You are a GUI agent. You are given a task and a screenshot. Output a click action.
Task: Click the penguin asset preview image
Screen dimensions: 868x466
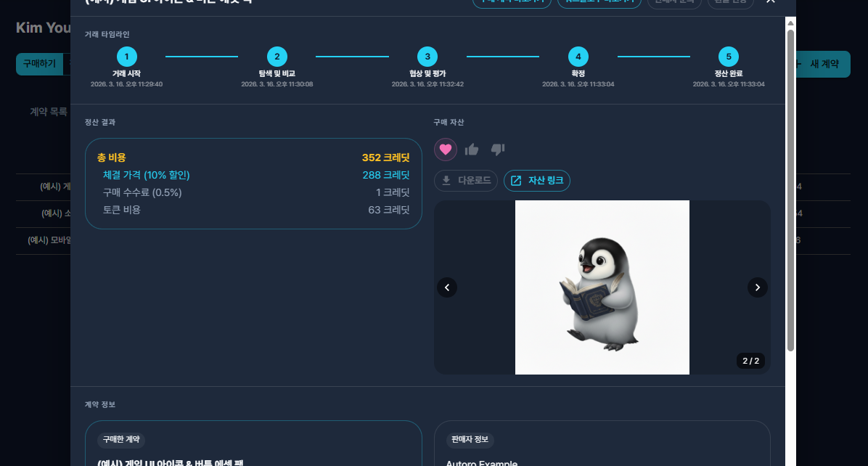pyautogui.click(x=602, y=287)
